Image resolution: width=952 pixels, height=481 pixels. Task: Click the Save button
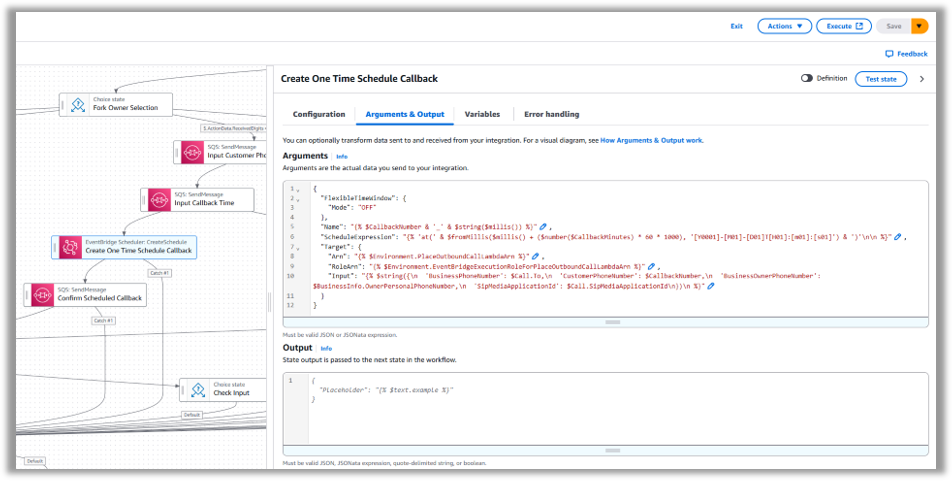click(894, 26)
